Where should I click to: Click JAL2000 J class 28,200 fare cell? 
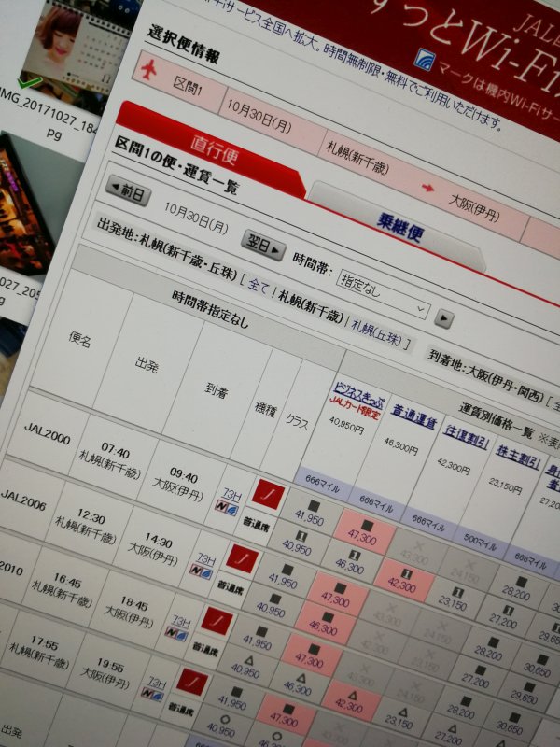(516, 587)
